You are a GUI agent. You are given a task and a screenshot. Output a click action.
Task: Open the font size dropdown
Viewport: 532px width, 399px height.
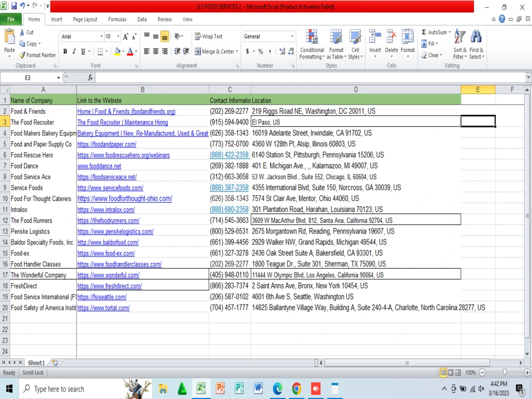pos(118,36)
